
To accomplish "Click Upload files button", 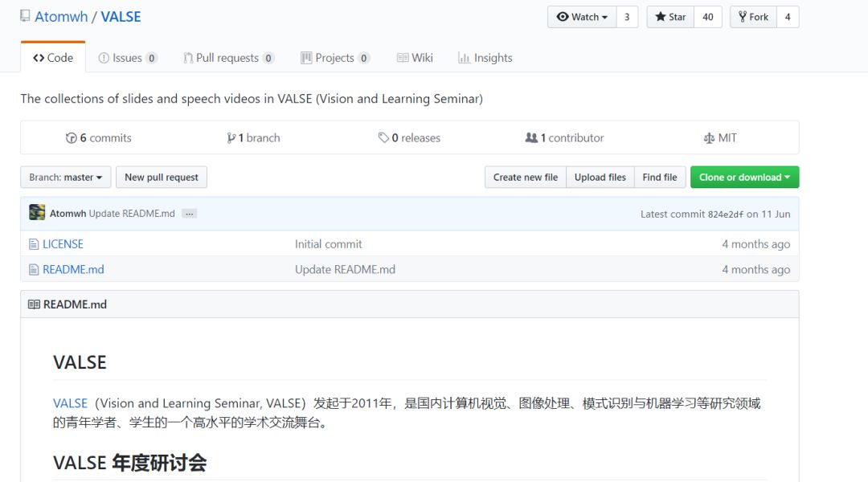I will pyautogui.click(x=600, y=177).
